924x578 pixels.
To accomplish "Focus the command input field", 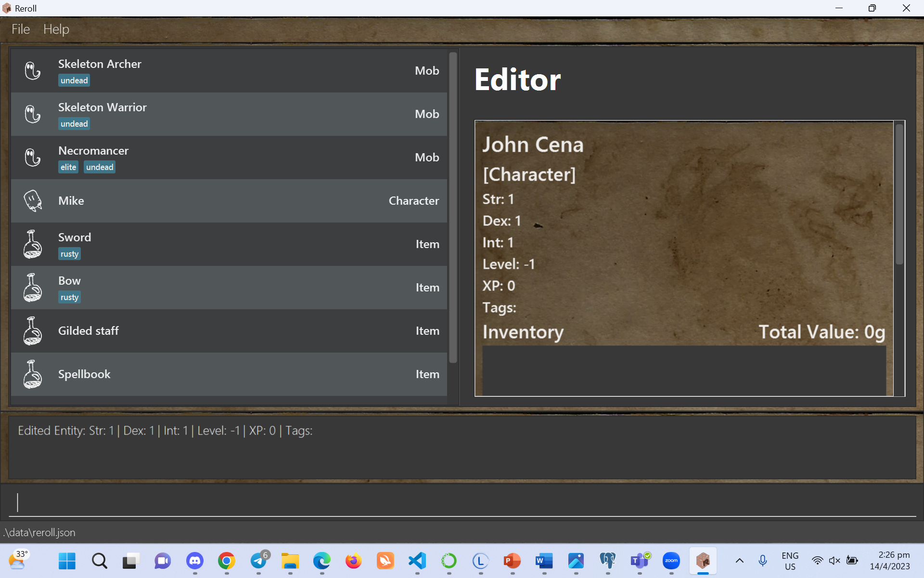I will coord(462,502).
